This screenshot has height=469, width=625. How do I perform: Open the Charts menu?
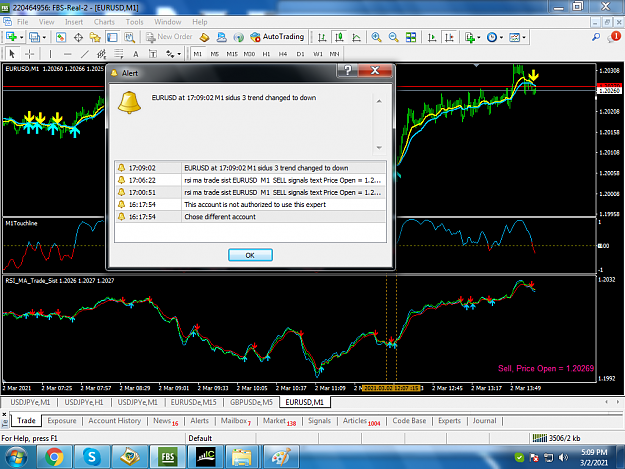click(104, 22)
